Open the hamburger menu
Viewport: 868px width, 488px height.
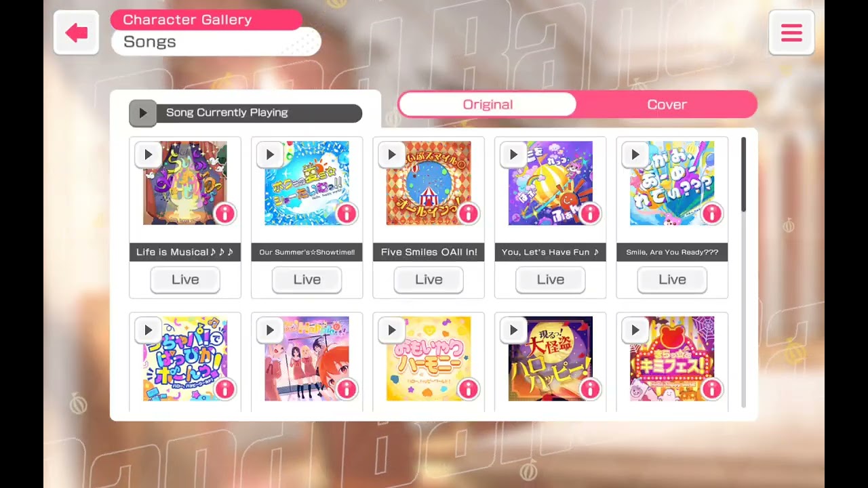791,33
